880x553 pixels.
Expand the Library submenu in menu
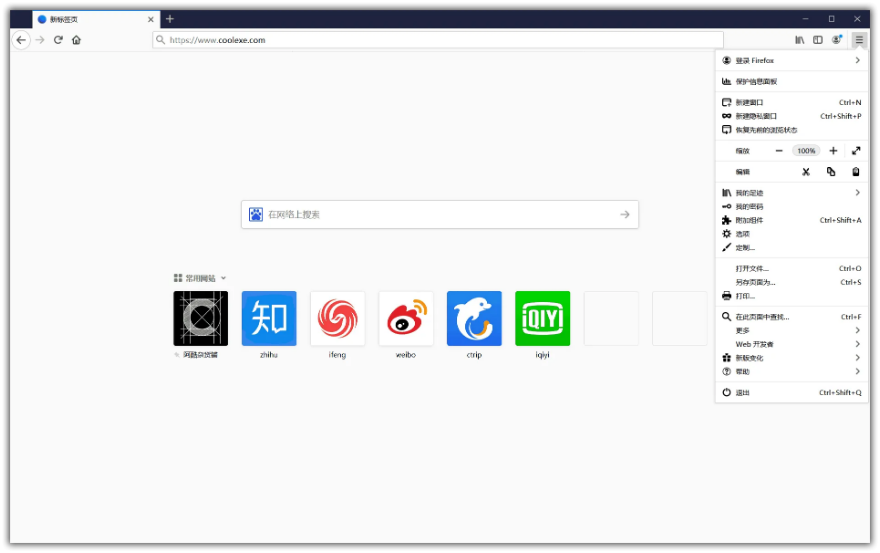(x=791, y=193)
